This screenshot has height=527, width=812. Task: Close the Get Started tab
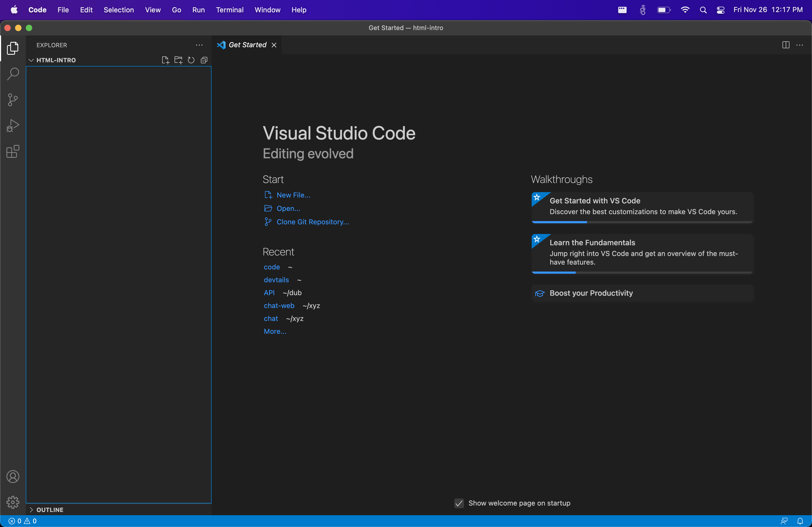click(274, 45)
